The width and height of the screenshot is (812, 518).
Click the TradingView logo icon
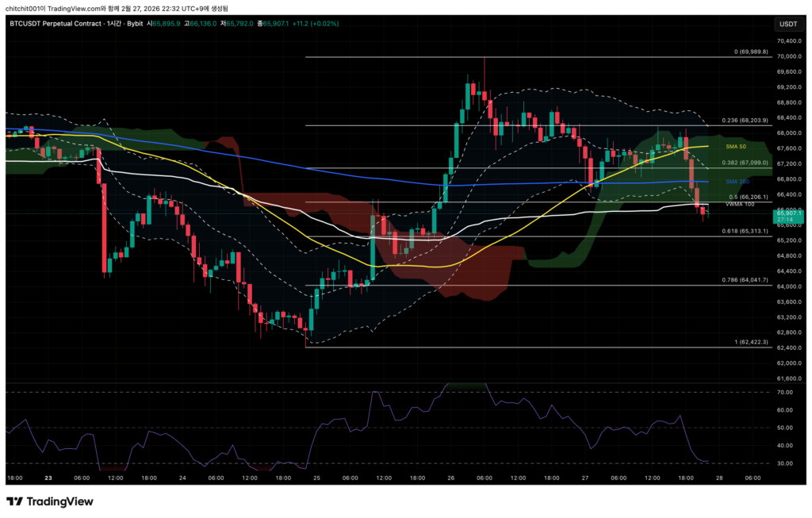click(14, 501)
